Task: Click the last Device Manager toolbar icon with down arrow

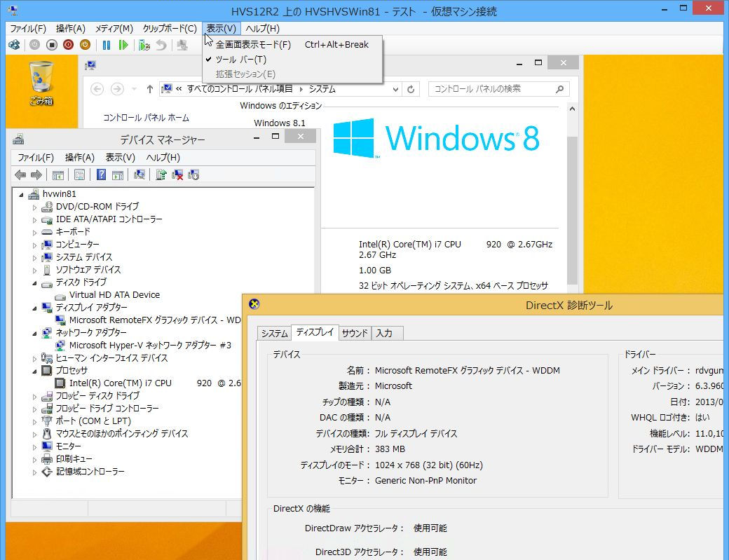Action: (x=193, y=175)
